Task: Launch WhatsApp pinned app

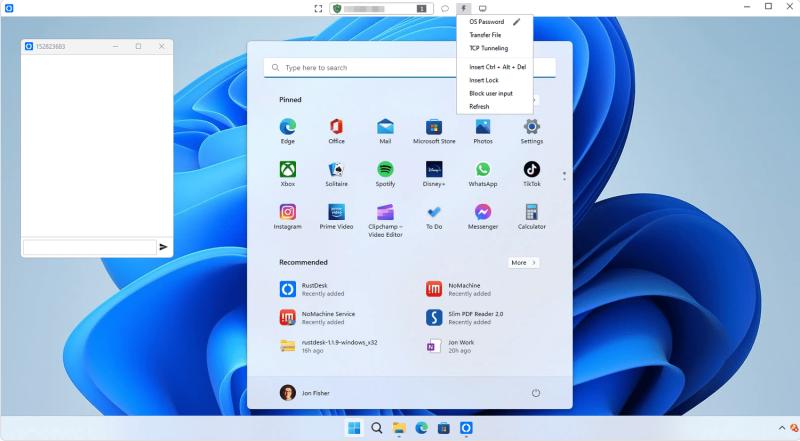Action: click(x=483, y=174)
